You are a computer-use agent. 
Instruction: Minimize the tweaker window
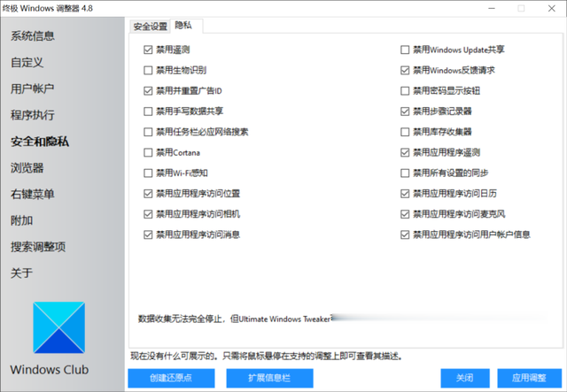(492, 8)
